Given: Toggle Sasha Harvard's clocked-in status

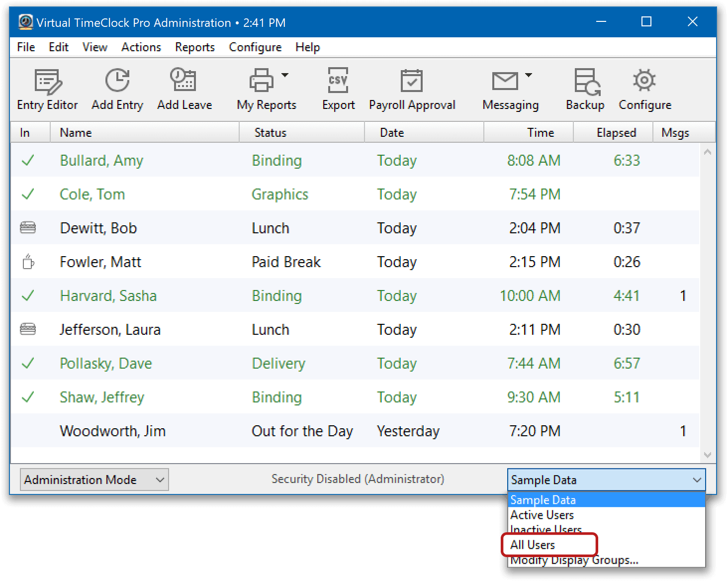Looking at the screenshot, I should point(28,295).
